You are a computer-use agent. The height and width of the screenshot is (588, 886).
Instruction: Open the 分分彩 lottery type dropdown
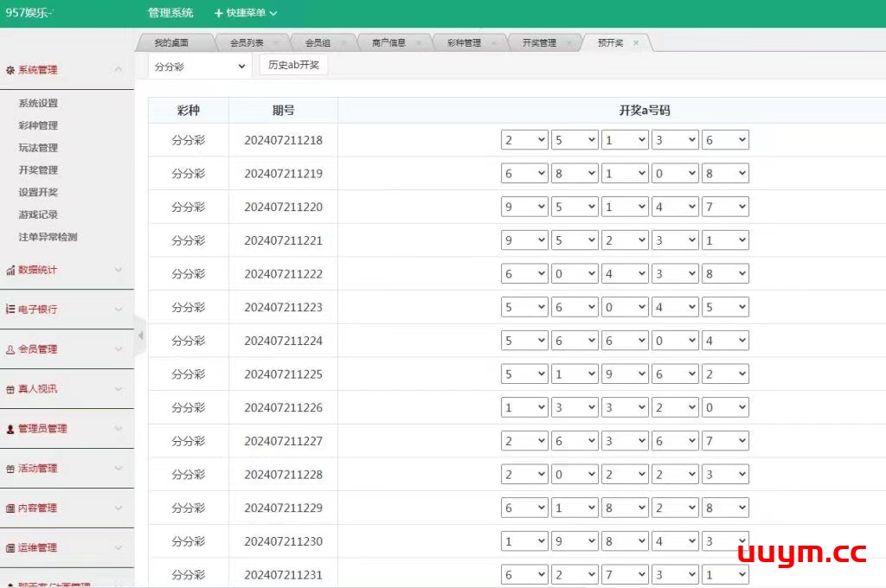(199, 66)
